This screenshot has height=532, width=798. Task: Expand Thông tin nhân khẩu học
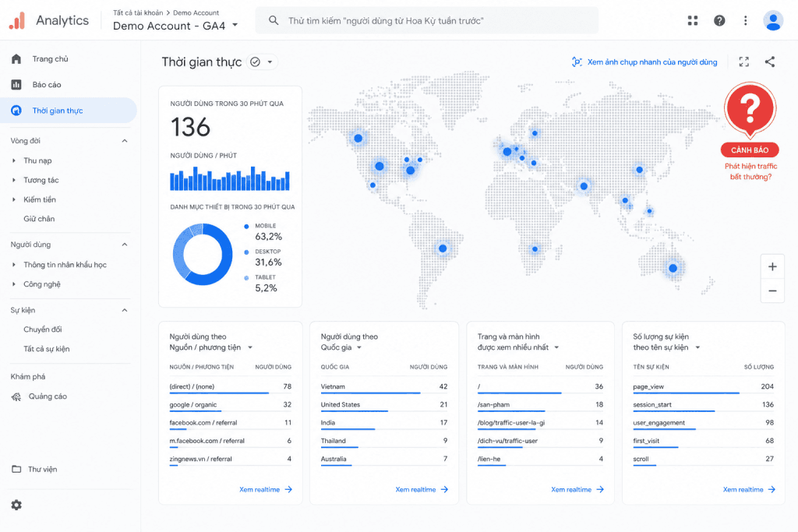coord(14,265)
